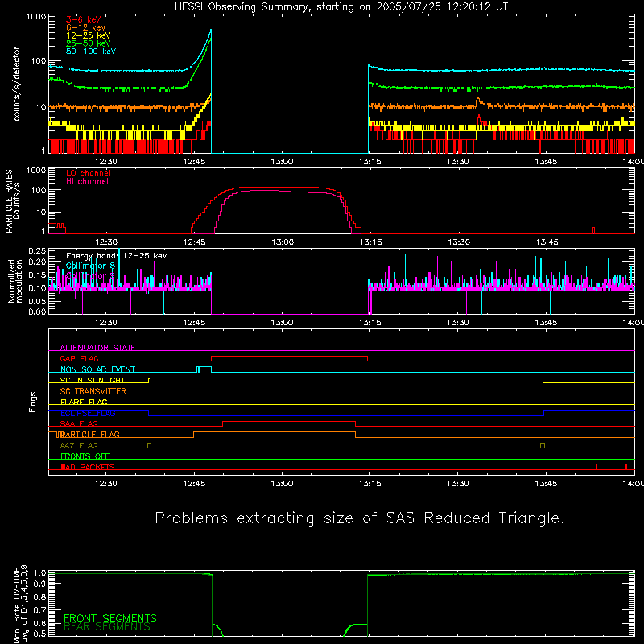
Task: Click the SAA_FLAG label
Action: pyautogui.click(x=79, y=423)
